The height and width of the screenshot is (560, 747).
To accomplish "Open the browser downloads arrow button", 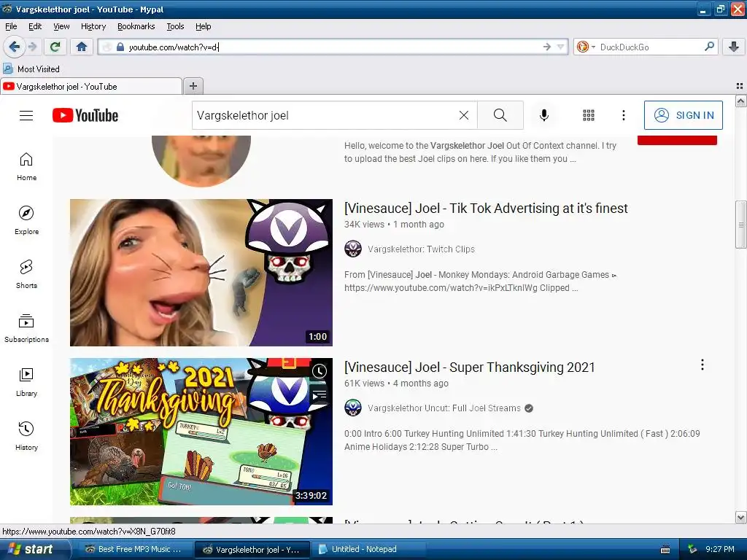I will click(734, 47).
